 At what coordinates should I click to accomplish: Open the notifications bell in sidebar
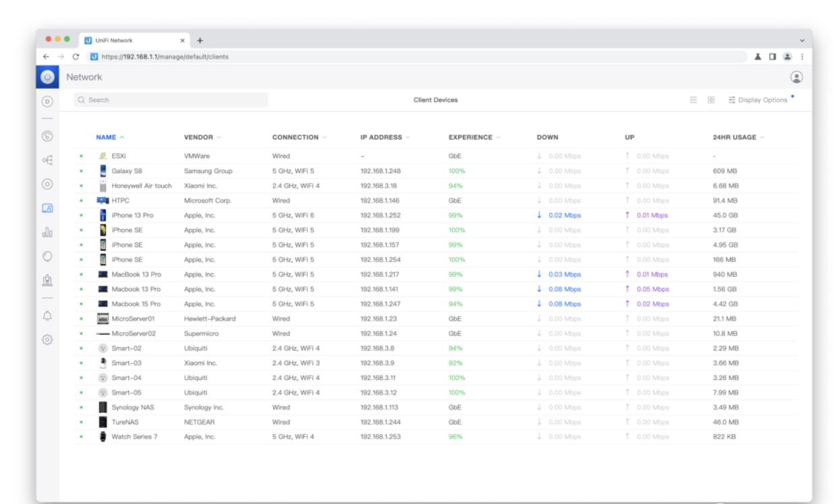(x=47, y=315)
